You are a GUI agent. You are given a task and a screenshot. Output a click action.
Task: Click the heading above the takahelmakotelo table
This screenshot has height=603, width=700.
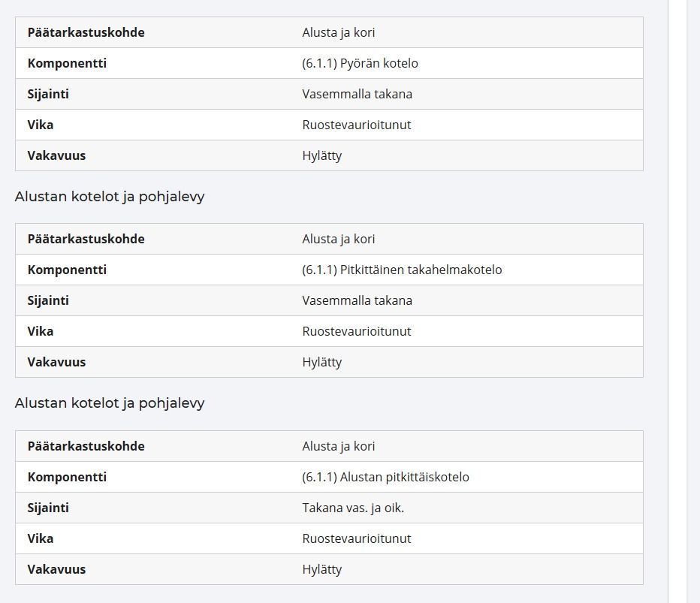click(x=110, y=197)
